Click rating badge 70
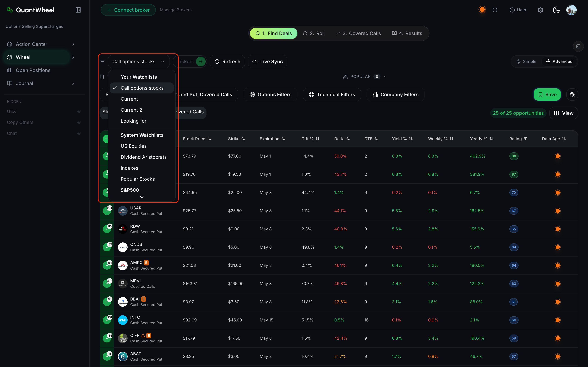 pyautogui.click(x=514, y=192)
